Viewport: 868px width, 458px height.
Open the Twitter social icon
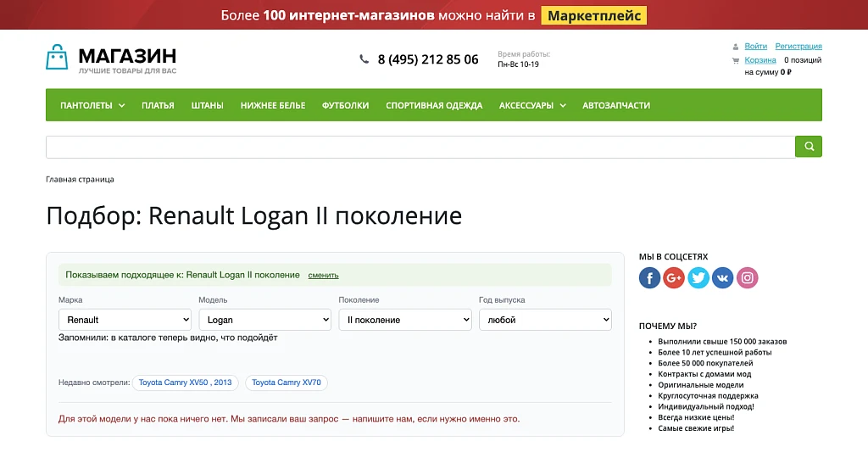pos(698,278)
